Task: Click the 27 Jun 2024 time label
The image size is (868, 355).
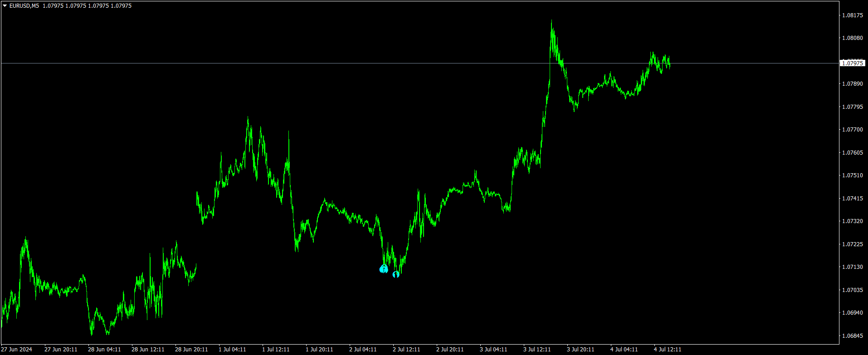Action: (17, 350)
